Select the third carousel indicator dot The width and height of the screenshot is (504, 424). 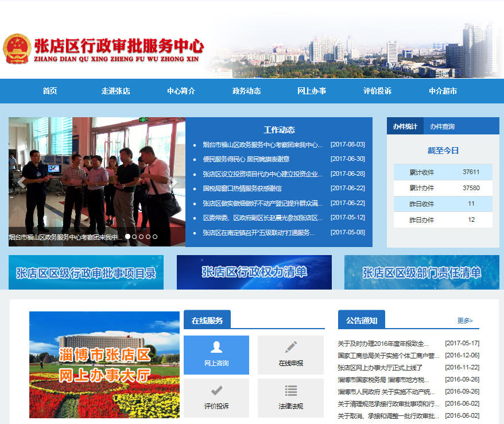click(x=141, y=237)
